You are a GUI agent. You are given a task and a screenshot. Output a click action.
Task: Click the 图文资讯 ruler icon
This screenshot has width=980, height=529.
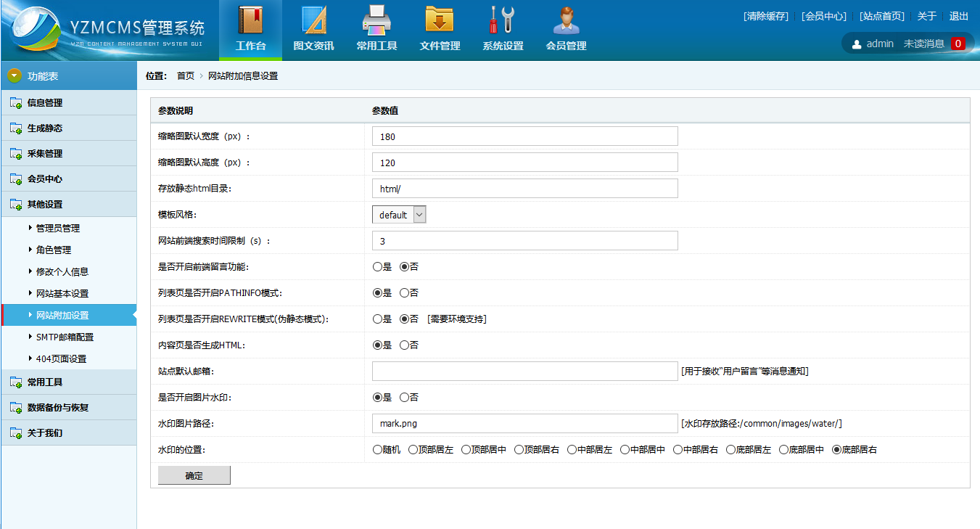tap(313, 20)
